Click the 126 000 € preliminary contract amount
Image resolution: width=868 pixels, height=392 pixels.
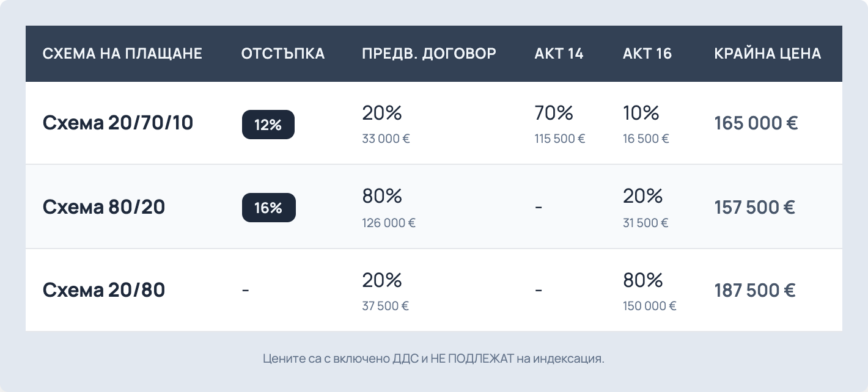pos(389,223)
